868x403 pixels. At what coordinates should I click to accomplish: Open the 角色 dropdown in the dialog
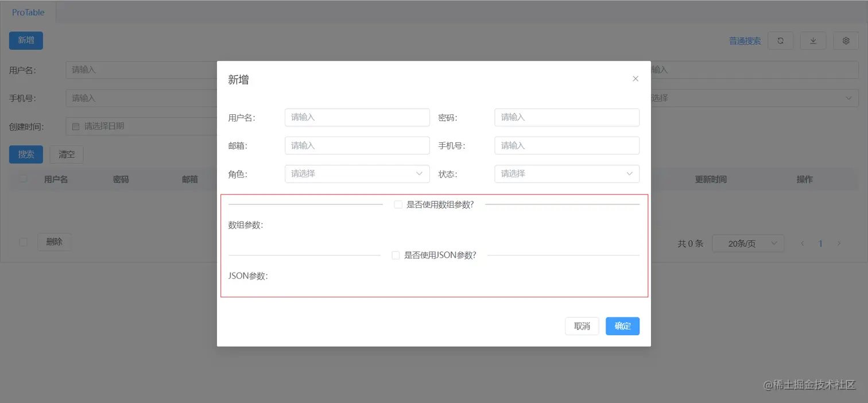[357, 173]
